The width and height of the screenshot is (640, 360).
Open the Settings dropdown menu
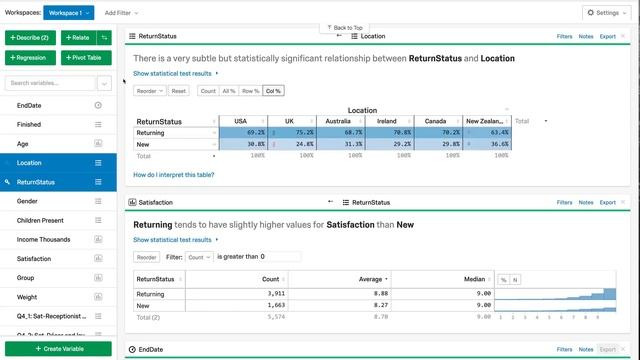coord(607,13)
